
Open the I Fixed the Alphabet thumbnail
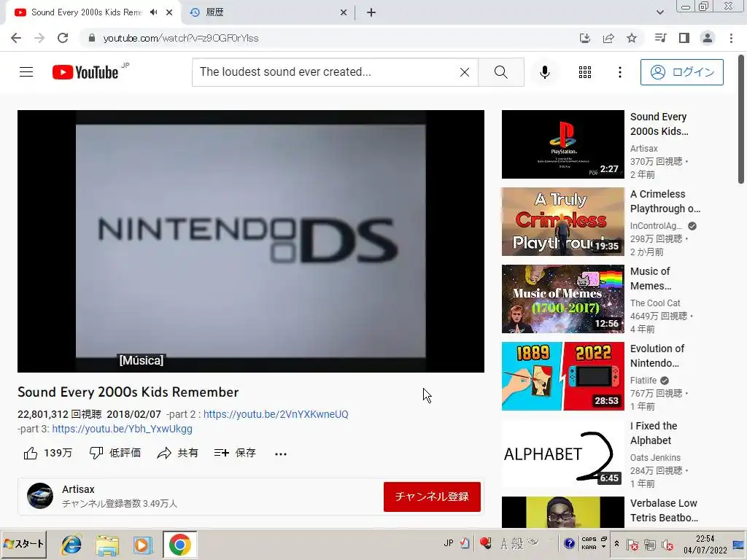pos(562,454)
